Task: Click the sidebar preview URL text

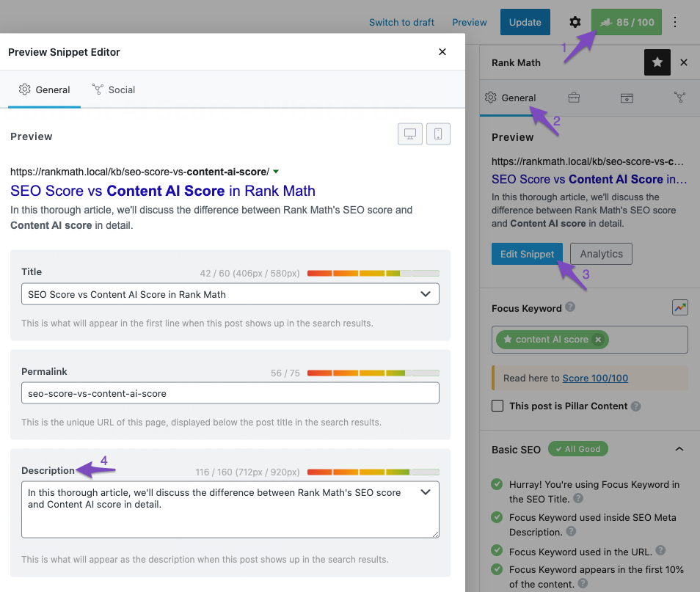Action: [x=588, y=161]
